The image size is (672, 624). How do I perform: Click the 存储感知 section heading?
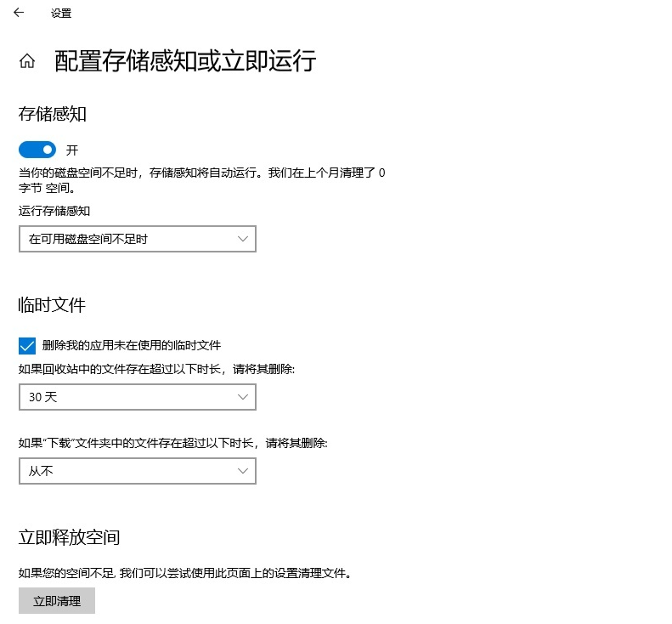tap(53, 114)
